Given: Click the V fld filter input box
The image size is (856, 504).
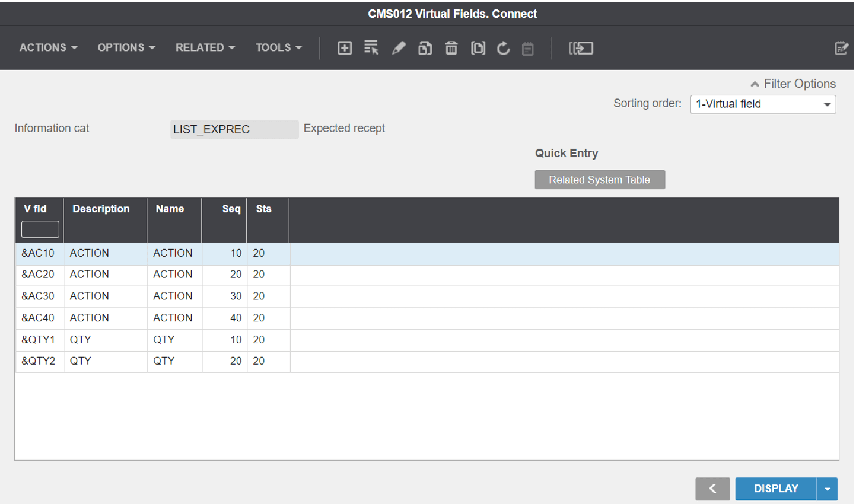Looking at the screenshot, I should tap(40, 229).
